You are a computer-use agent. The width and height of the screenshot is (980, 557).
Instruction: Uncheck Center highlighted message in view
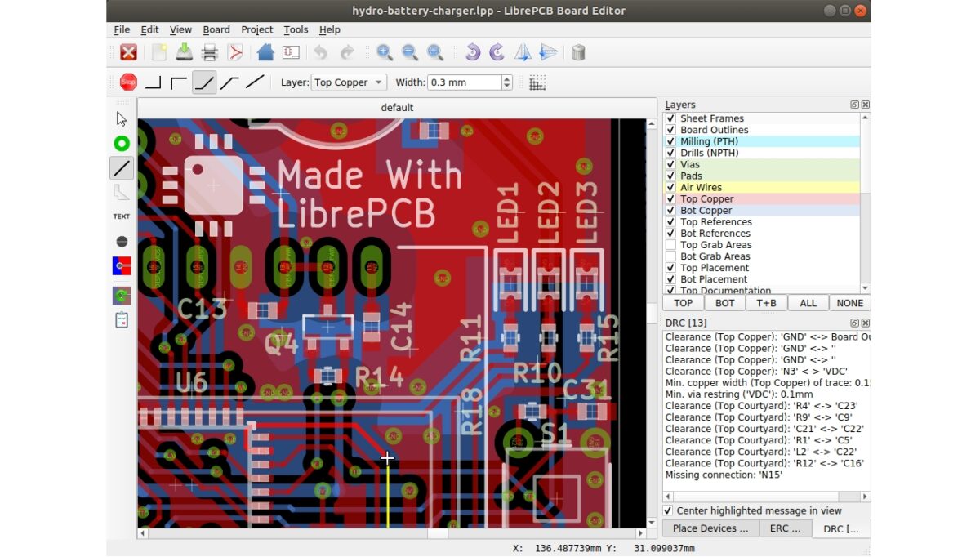pos(668,510)
